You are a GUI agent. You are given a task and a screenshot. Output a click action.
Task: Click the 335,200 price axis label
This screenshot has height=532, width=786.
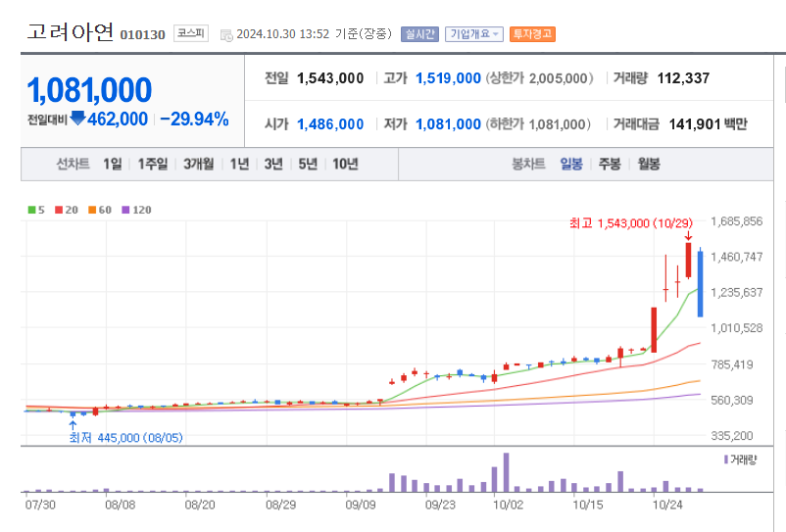point(732,436)
